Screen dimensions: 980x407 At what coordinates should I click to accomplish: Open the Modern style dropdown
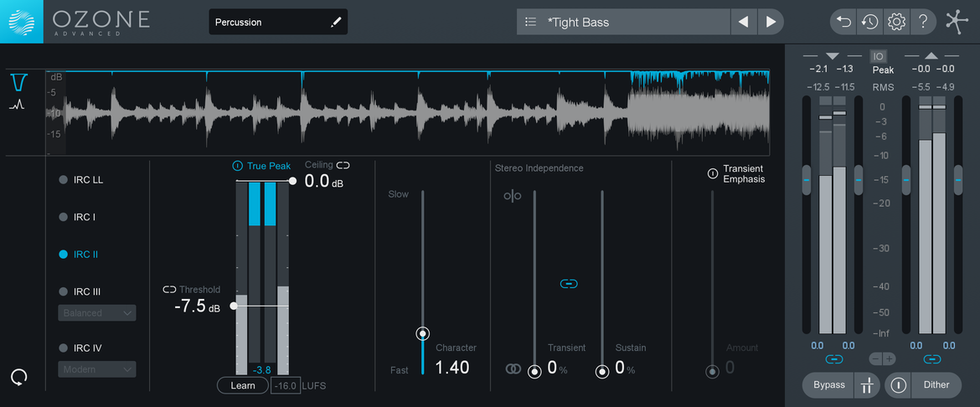point(97,369)
